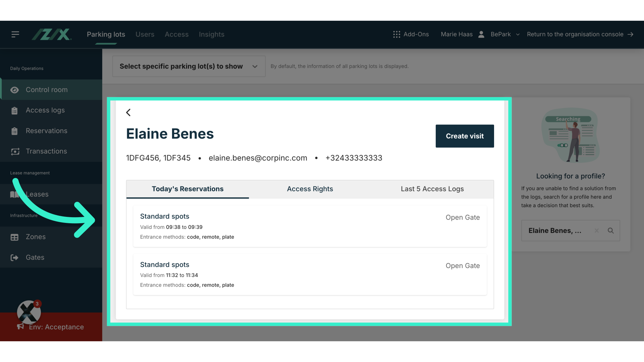Switch to Last 5 Access Logs tab
The image size is (644, 362).
(x=432, y=189)
